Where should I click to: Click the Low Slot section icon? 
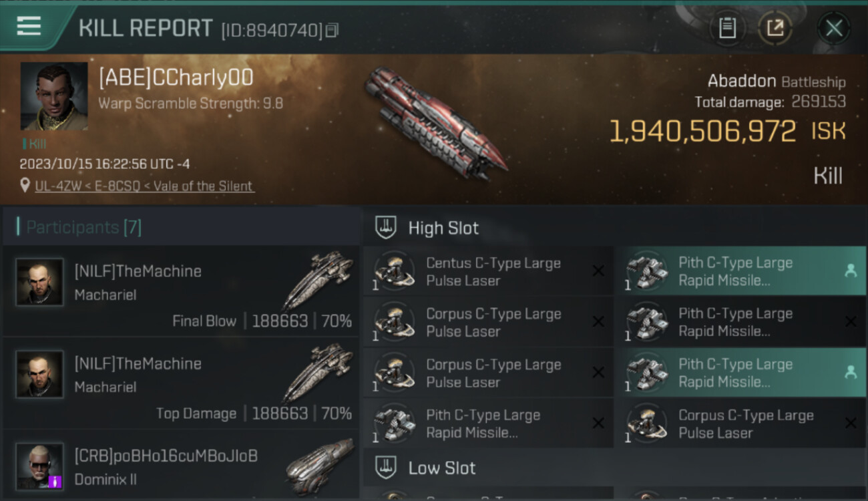point(385,467)
